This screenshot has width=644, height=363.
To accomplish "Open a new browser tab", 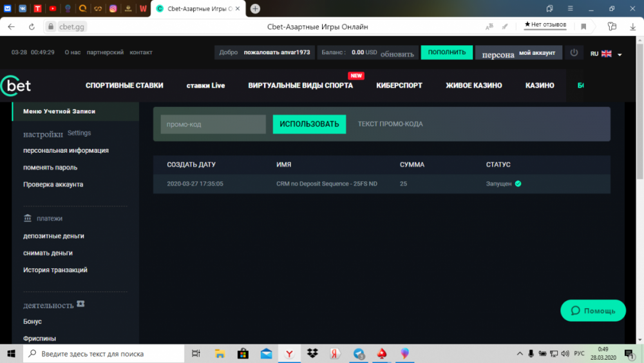I will [x=255, y=8].
